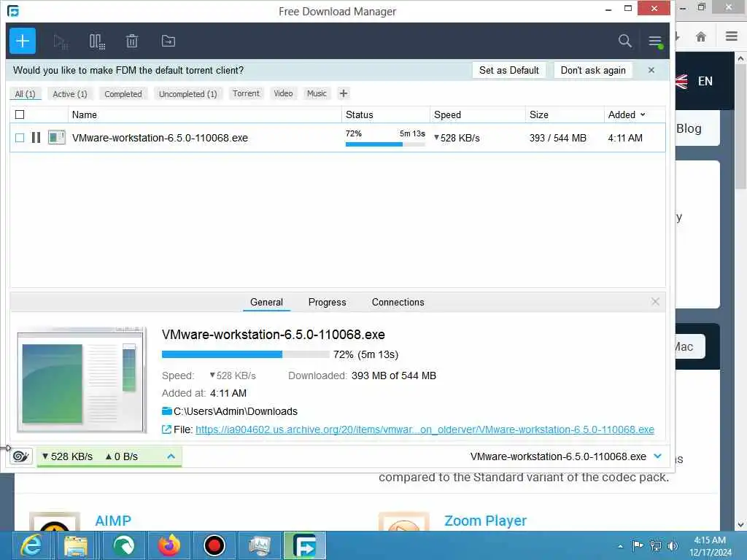Screen dimensions: 747x560
Task: Click the 4:11 AM added cell in row
Action: click(625, 138)
